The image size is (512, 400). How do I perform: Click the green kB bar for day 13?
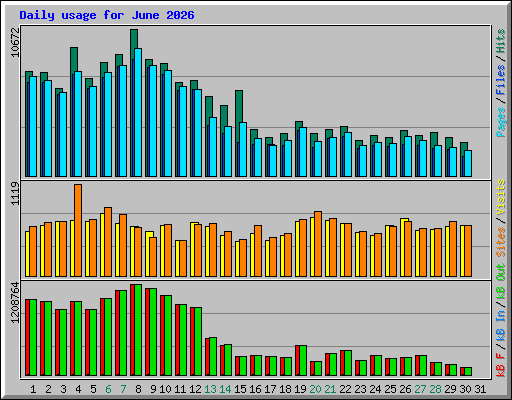click(x=213, y=357)
